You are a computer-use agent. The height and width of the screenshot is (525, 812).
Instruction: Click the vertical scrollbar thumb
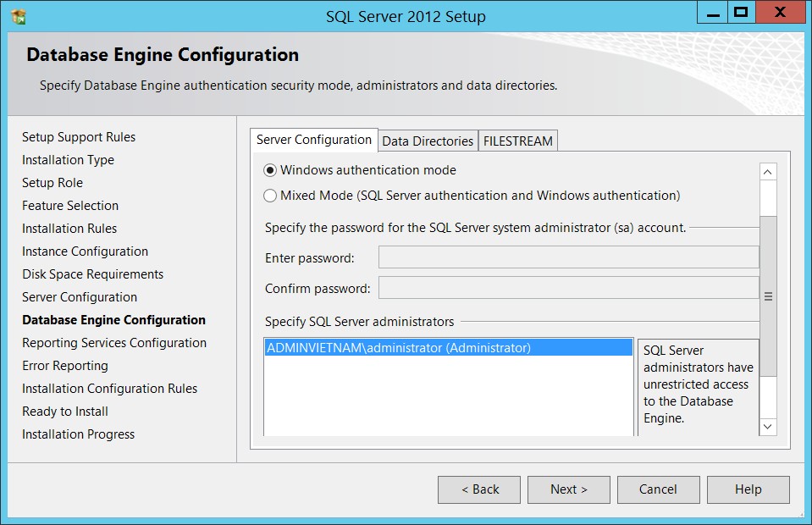coord(768,296)
